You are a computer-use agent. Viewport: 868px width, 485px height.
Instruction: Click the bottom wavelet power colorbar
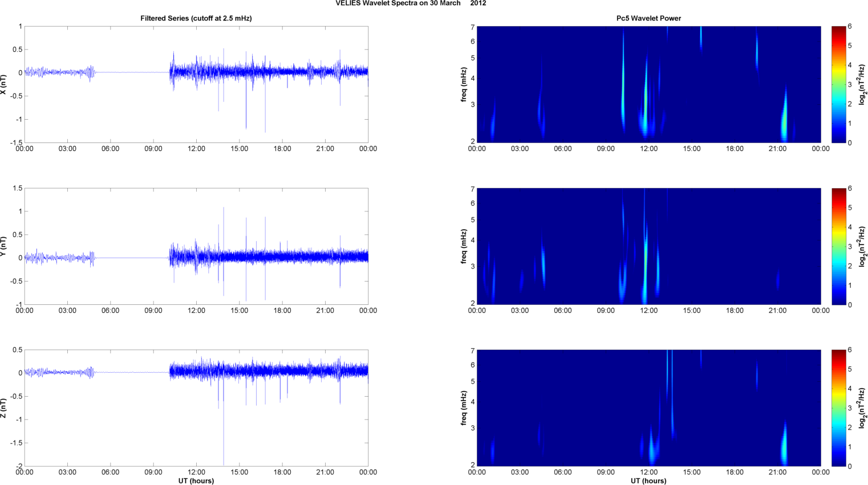(x=838, y=408)
